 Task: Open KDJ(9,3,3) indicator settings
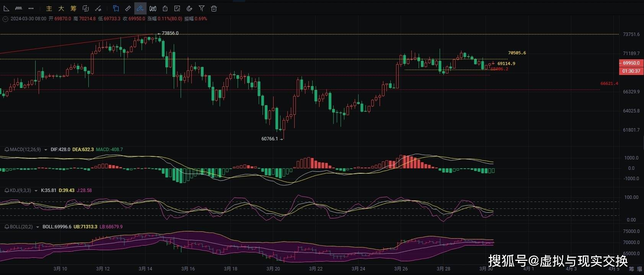tap(21, 190)
